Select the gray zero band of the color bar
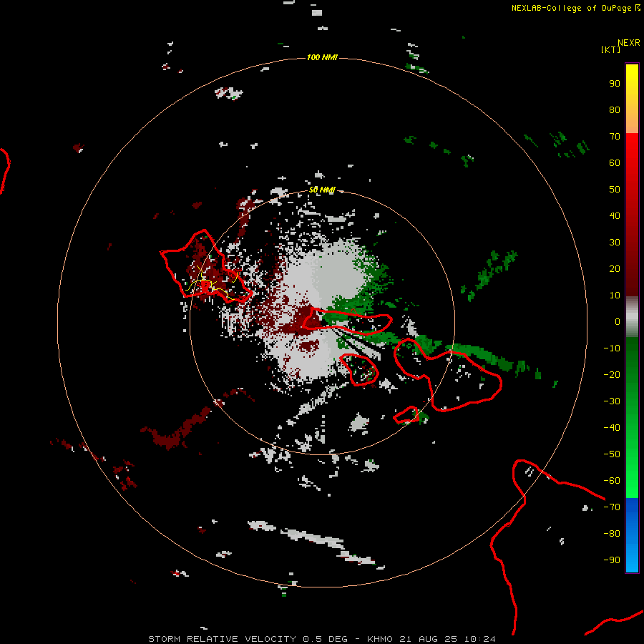Image resolution: width=644 pixels, height=644 pixels. pos(632,316)
